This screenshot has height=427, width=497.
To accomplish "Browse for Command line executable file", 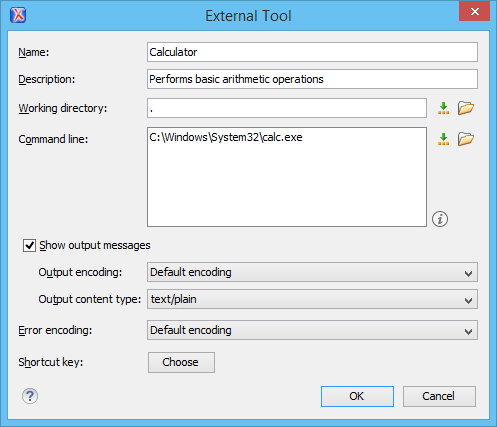I will (x=466, y=139).
